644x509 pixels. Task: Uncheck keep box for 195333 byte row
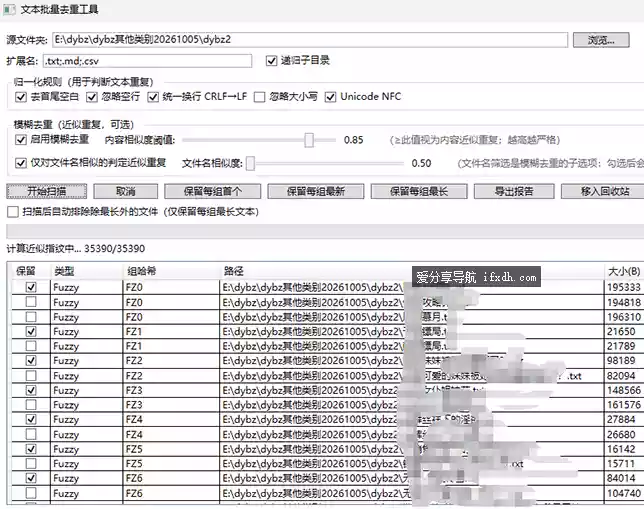pyautogui.click(x=31, y=287)
